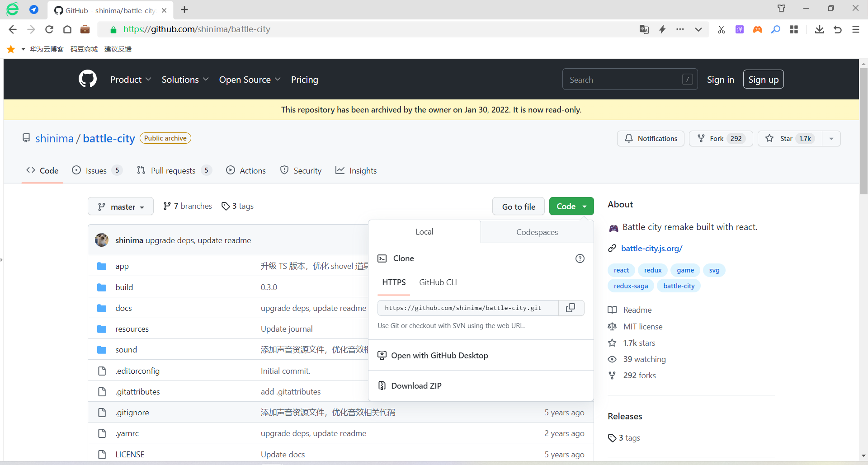
Task: Open the browser home page
Action: point(67,29)
